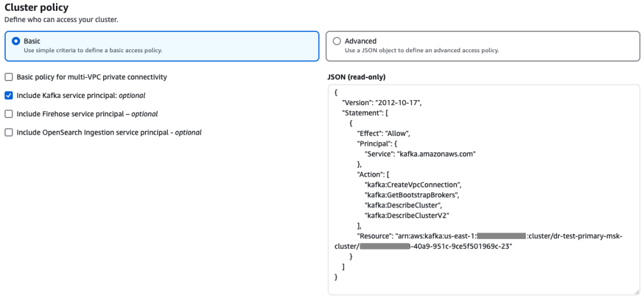This screenshot has width=644, height=298.
Task: Click the "JSON (read-only)" label
Action: (x=357, y=77)
